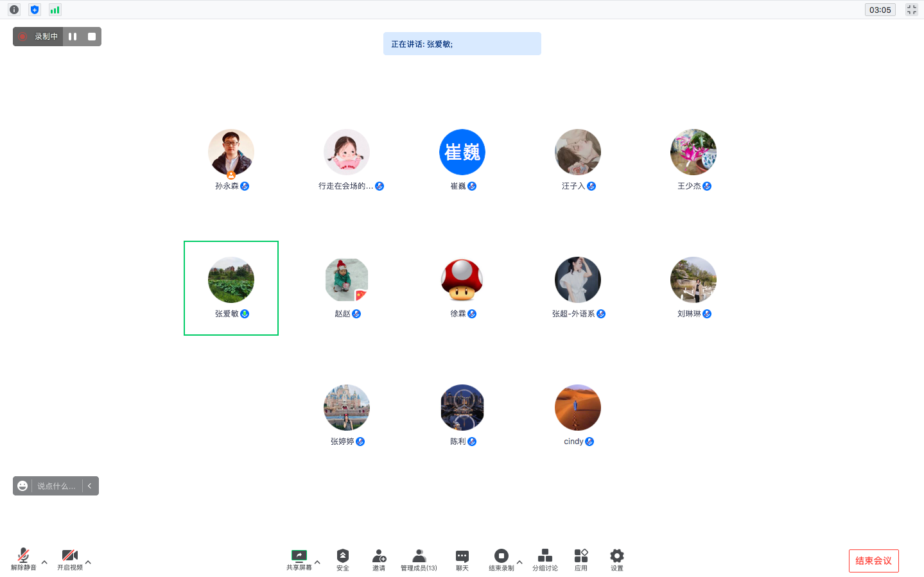This screenshot has width=924, height=577.
Task: Open the Security (安全) menu
Action: [x=343, y=559]
